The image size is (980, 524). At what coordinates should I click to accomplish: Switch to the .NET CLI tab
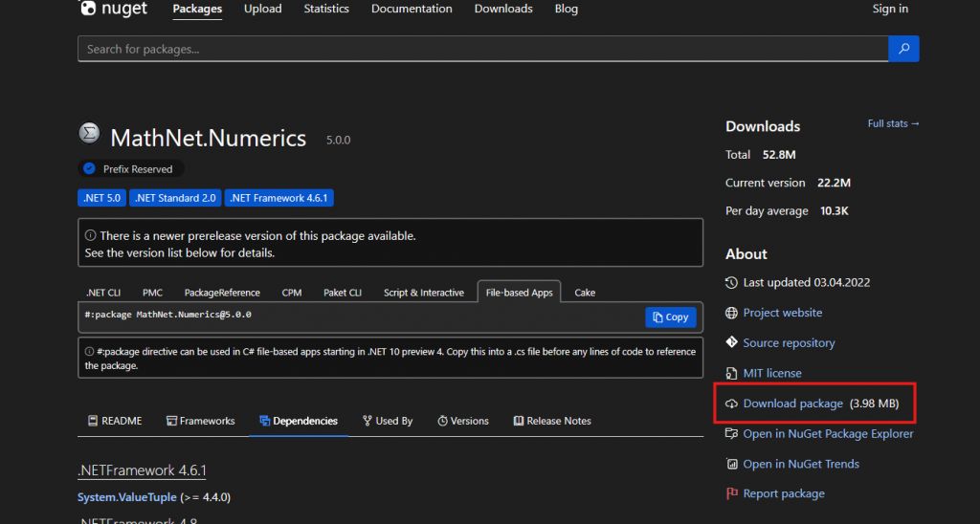102,293
